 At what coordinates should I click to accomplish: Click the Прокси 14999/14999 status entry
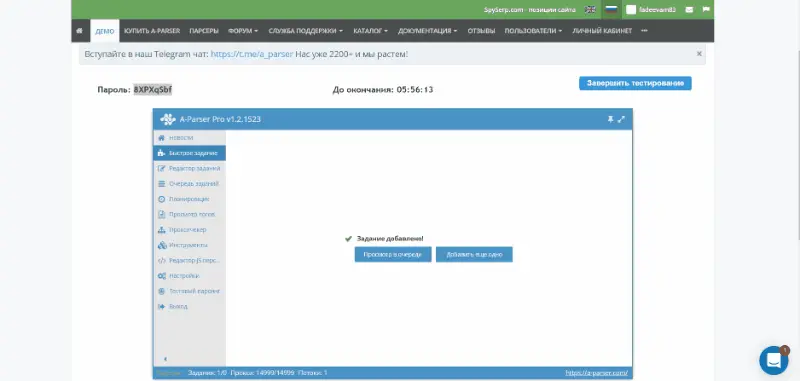point(262,373)
